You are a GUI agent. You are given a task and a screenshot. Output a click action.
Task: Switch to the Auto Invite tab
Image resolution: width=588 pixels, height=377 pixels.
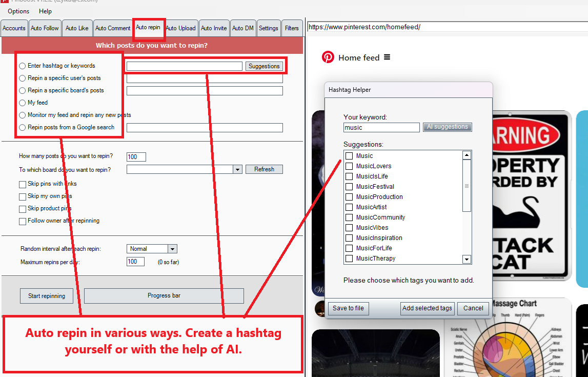tap(214, 28)
